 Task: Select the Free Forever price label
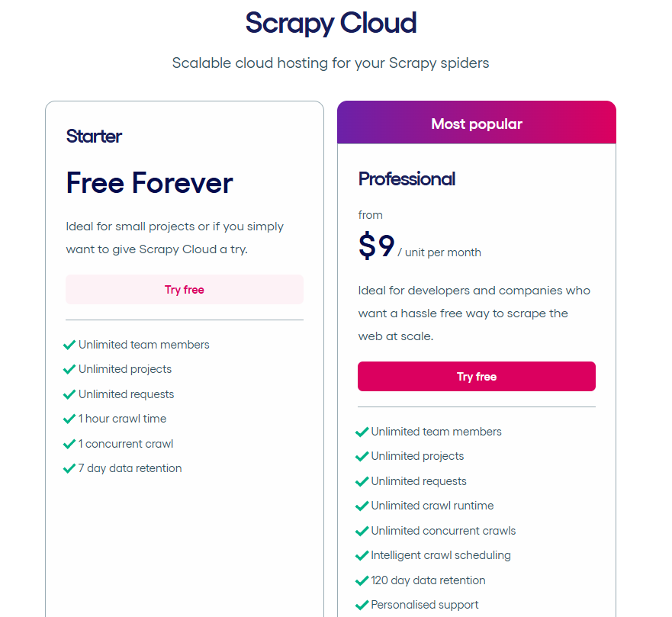pyautogui.click(x=149, y=183)
